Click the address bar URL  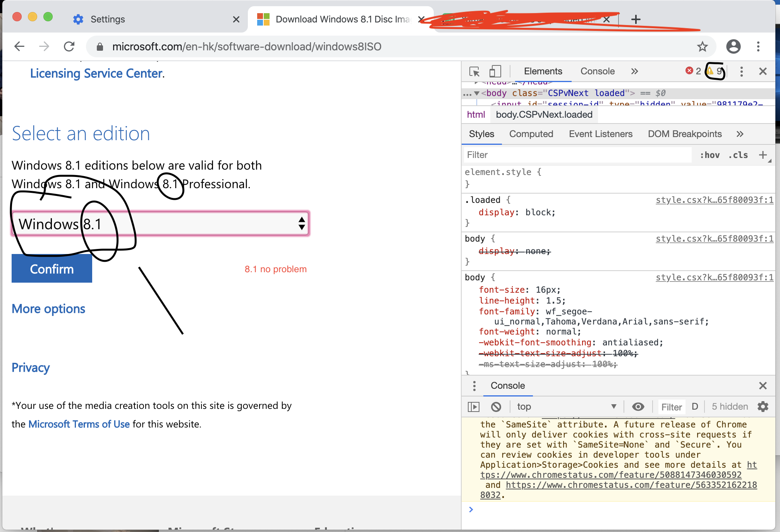point(247,47)
